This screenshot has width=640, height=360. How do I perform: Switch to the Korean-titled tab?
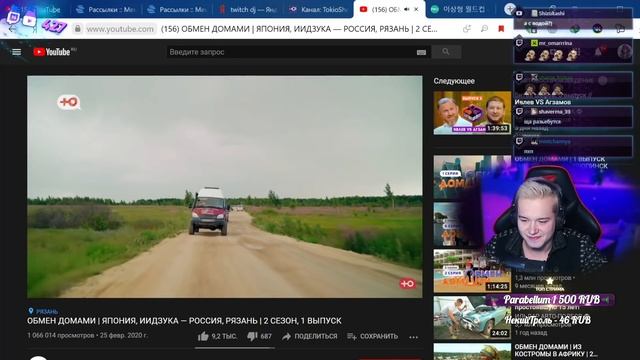point(459,9)
